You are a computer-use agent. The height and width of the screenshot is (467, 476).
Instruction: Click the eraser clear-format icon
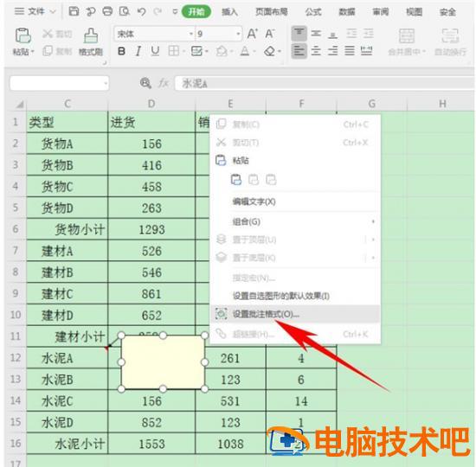pyautogui.click(x=269, y=51)
